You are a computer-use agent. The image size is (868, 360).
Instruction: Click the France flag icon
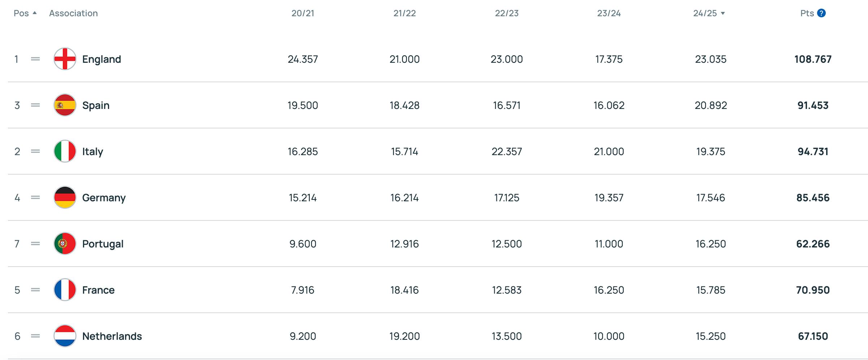point(65,290)
